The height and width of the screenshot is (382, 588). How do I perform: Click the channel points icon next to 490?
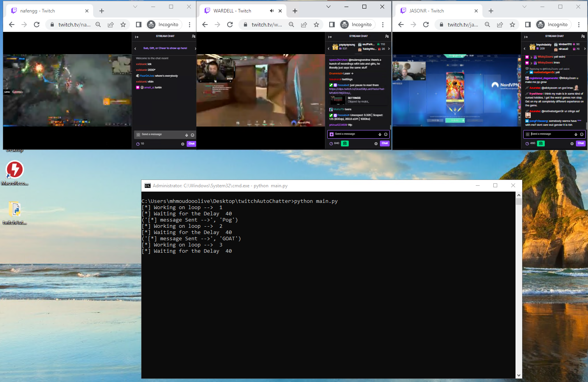(541, 143)
